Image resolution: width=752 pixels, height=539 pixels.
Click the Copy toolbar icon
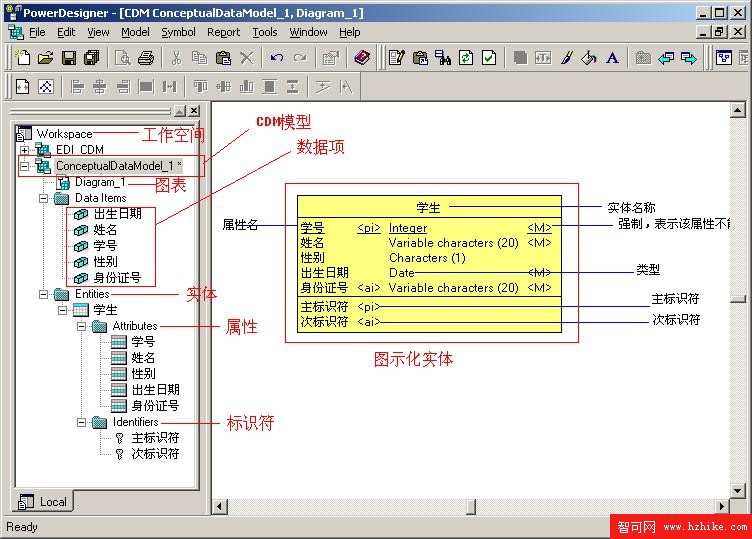tap(200, 58)
